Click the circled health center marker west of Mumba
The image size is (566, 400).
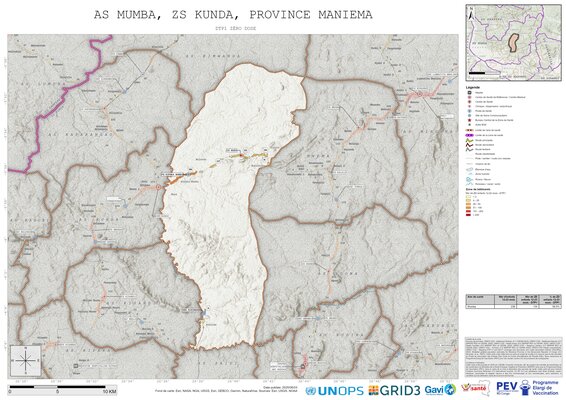(x=158, y=187)
